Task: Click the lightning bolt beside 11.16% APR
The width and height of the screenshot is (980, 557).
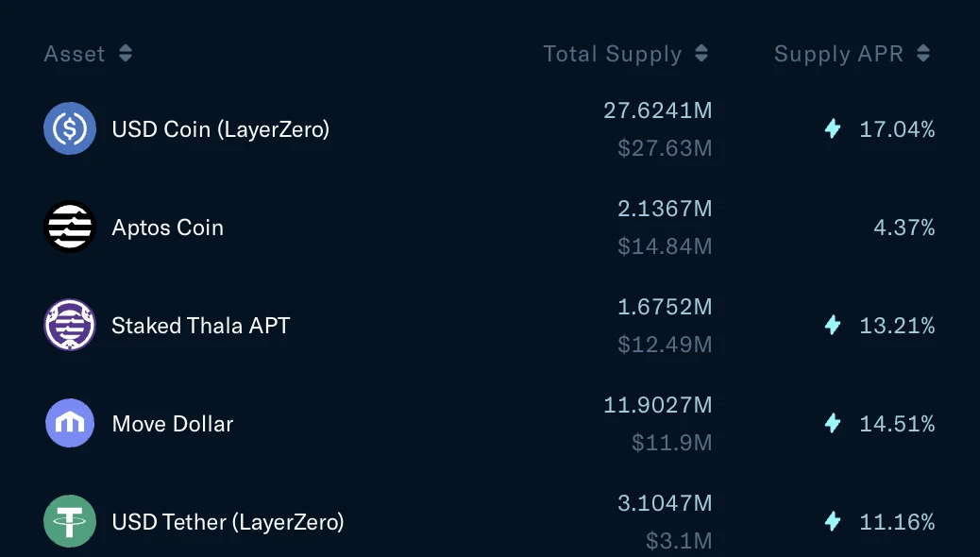Action: coord(833,521)
